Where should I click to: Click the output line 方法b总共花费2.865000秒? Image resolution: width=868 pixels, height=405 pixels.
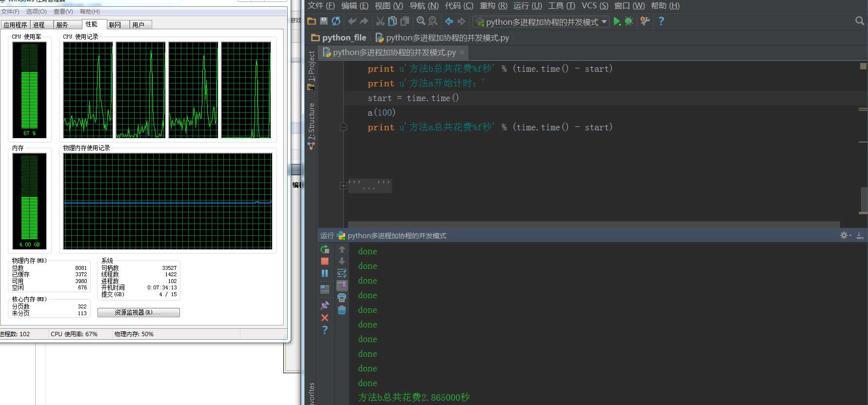click(414, 398)
